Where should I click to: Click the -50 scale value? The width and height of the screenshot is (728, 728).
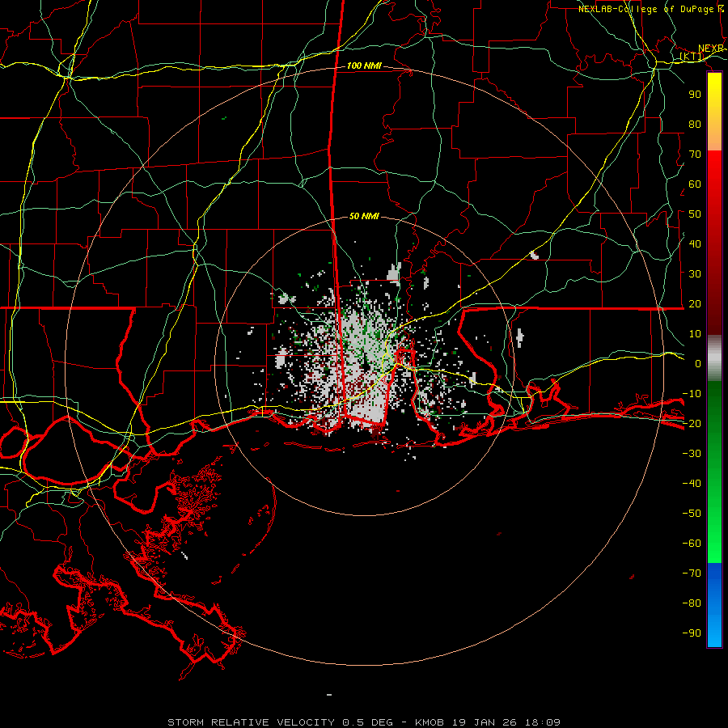pos(692,514)
